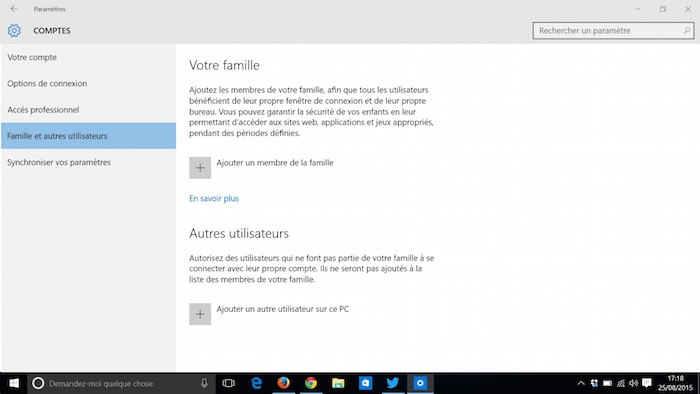This screenshot has width=700, height=394.
Task: Click 'Ajouter un autre utilisateur sur ce PC'
Action: tap(283, 309)
